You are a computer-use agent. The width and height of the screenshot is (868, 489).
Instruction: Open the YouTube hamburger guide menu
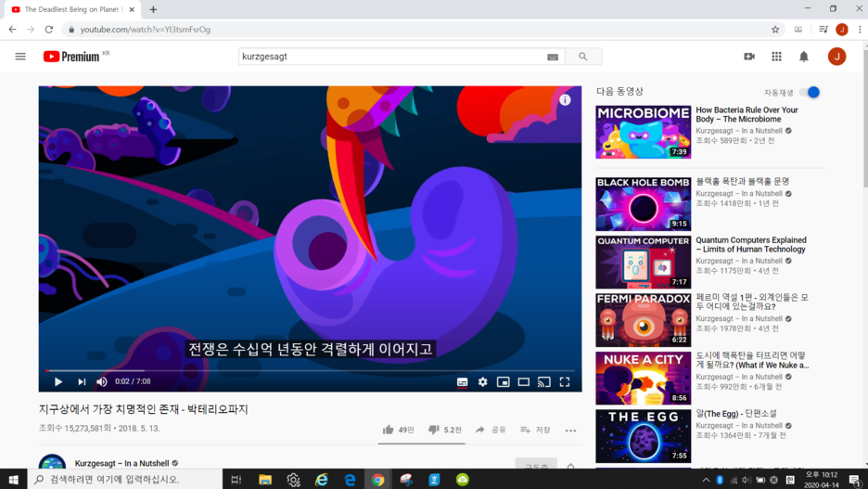tap(20, 57)
